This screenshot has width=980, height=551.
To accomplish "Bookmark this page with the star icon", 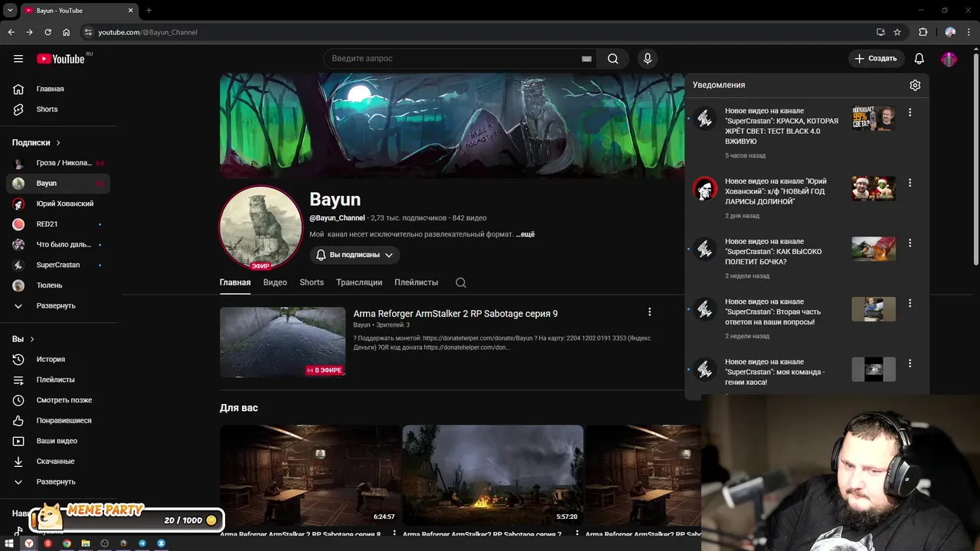I will [897, 32].
